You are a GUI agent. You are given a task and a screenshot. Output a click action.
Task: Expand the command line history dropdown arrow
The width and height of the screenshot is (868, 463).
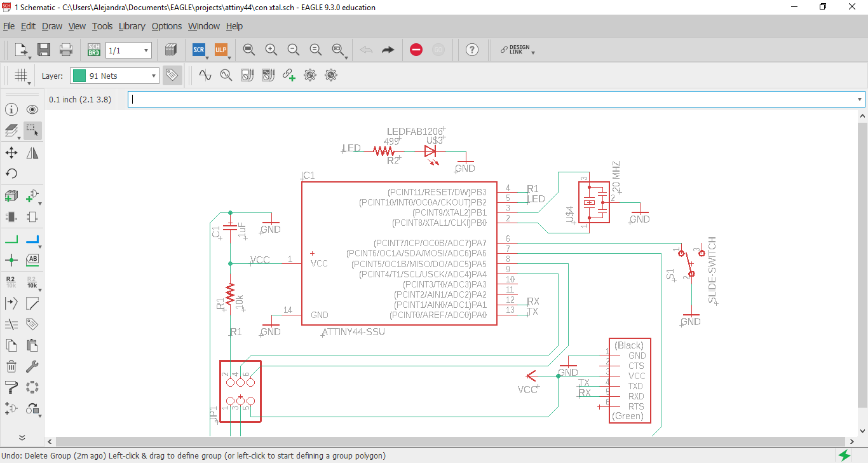(860, 99)
